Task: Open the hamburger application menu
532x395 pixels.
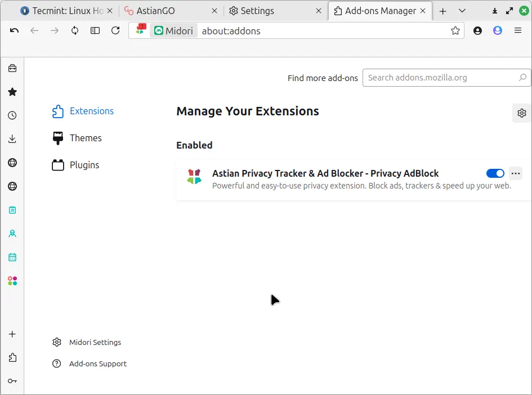Action: 518,30
